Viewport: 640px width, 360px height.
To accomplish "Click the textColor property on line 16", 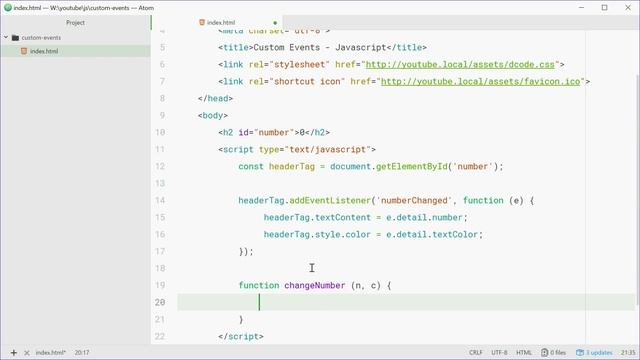I will (455, 235).
